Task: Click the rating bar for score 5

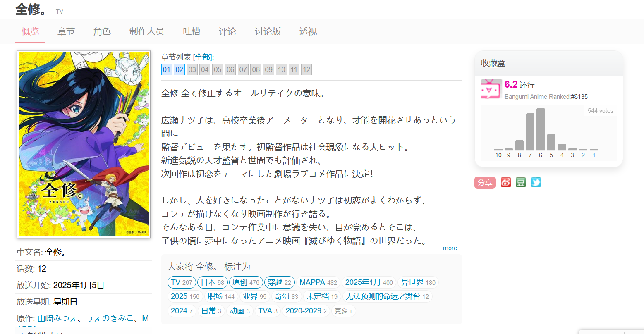Action: [551, 142]
